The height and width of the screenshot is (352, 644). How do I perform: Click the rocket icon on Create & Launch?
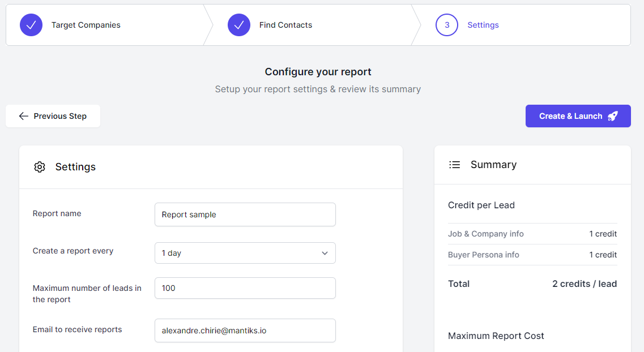tap(613, 116)
